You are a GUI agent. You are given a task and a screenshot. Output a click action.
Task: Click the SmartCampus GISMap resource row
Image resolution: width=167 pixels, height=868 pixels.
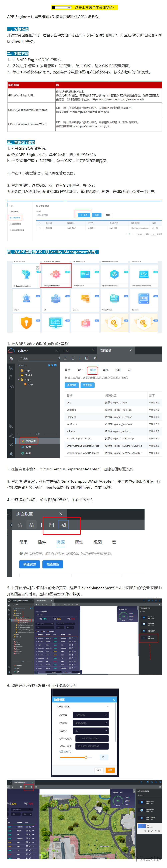(x=113, y=438)
